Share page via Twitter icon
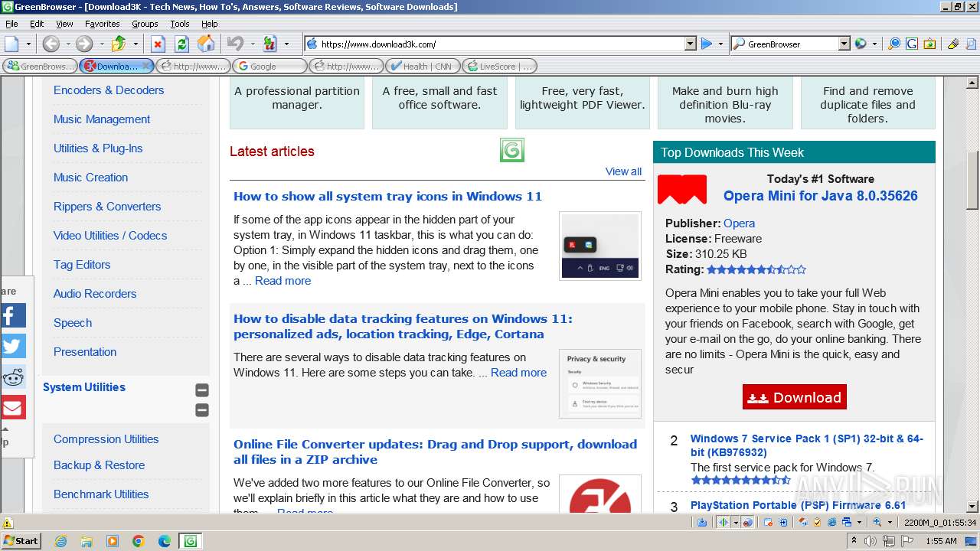The height and width of the screenshot is (551, 980). point(13,346)
